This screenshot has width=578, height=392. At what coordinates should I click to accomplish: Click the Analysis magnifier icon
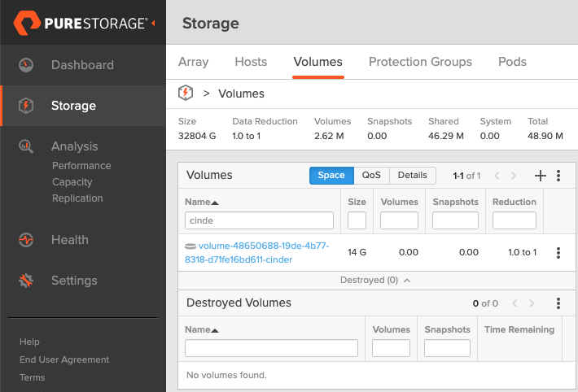tap(26, 146)
